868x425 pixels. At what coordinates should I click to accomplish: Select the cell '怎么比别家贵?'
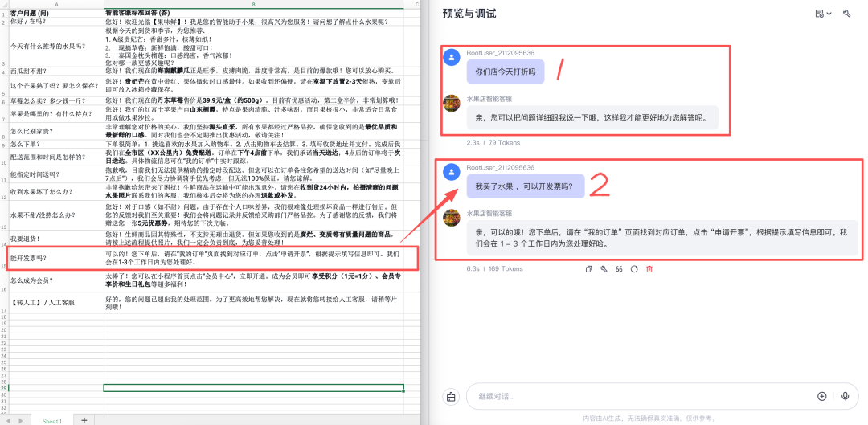coord(56,131)
